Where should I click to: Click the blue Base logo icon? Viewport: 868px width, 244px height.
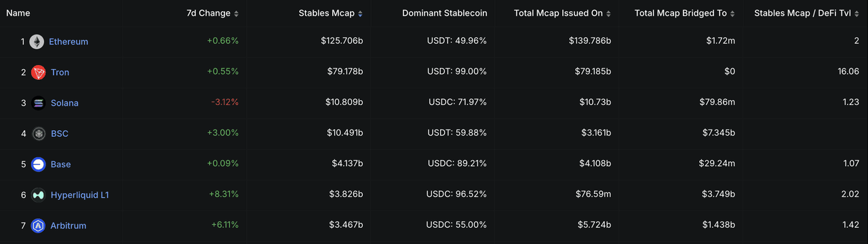(39, 164)
